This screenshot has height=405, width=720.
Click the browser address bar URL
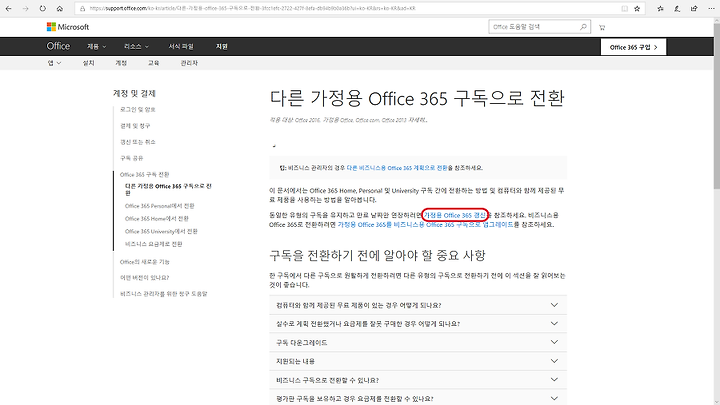(x=253, y=9)
